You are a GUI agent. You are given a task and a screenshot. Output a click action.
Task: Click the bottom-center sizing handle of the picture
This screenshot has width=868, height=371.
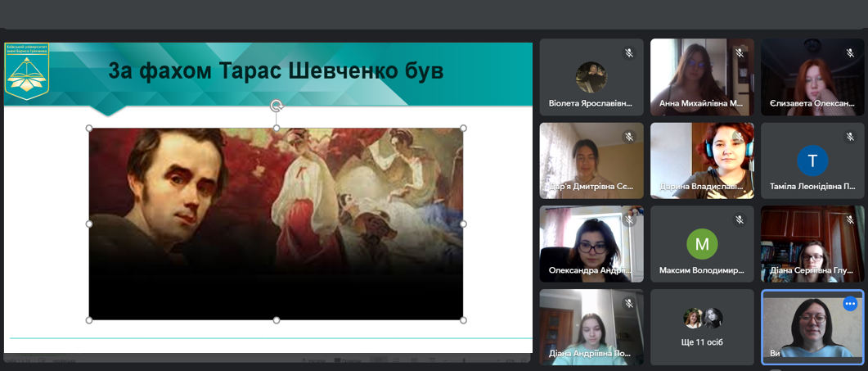[x=277, y=320]
